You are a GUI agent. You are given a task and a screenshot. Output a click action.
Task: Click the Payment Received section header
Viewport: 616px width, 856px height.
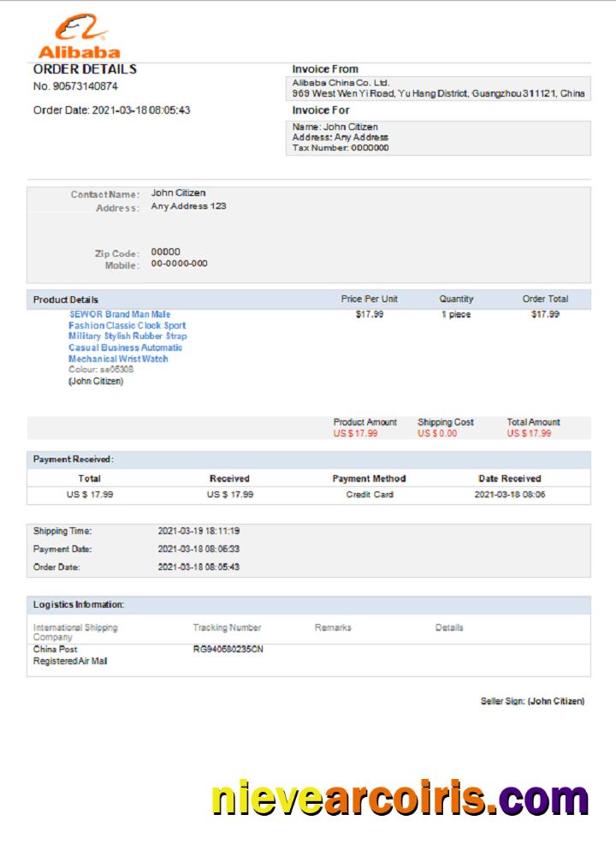pos(74,460)
